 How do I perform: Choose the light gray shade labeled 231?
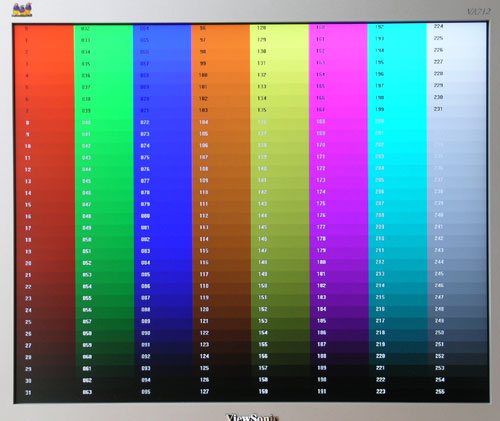457,109
